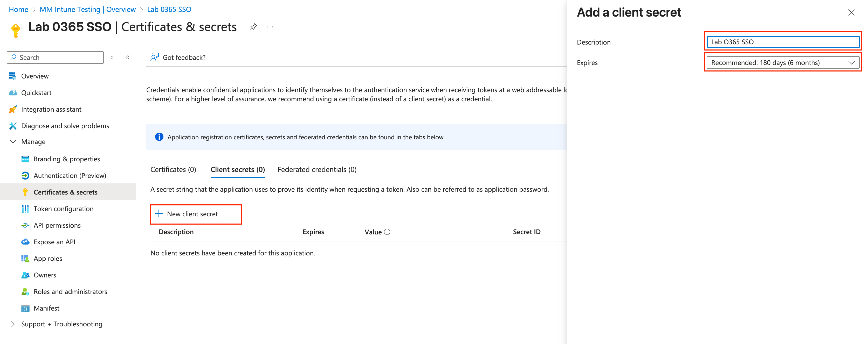Image resolution: width=868 pixels, height=344 pixels.
Task: Navigate to Home via breadcrumb
Action: point(18,9)
